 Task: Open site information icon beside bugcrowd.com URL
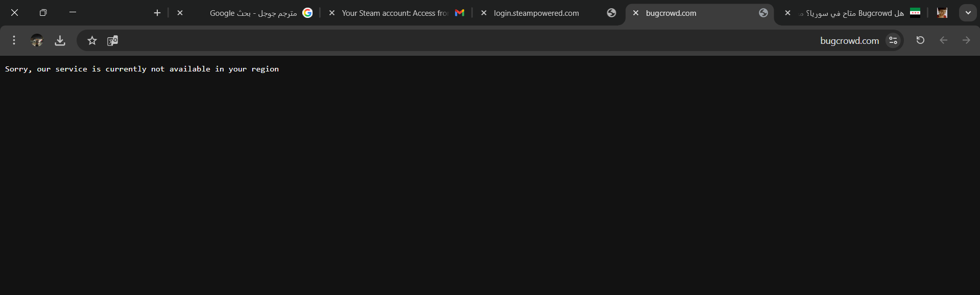pyautogui.click(x=893, y=40)
